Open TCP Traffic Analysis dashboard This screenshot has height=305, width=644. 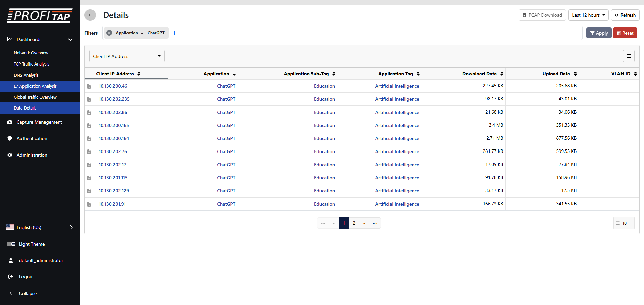pyautogui.click(x=32, y=64)
